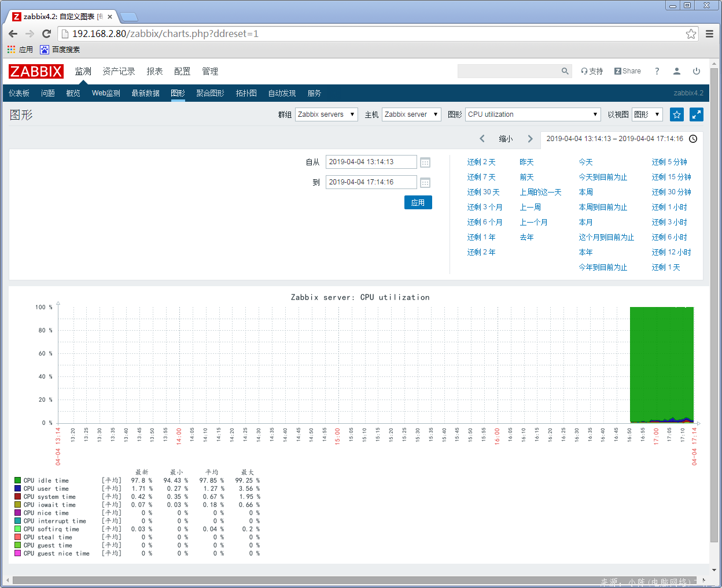722x588 pixels.
Task: Open the view-as 图形 dropdown
Action: [647, 114]
